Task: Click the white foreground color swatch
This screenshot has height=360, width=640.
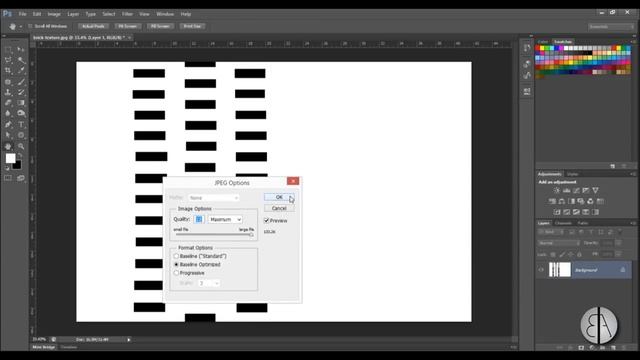Action: pos(10,158)
